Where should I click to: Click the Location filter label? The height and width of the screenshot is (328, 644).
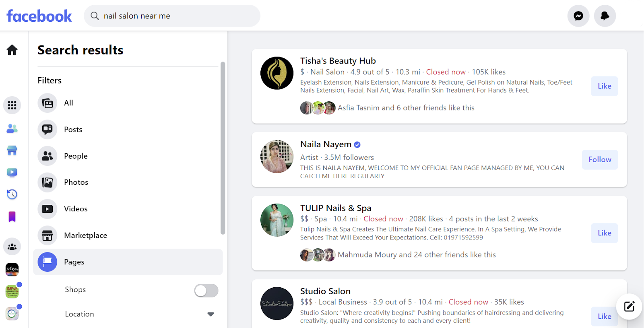click(79, 314)
